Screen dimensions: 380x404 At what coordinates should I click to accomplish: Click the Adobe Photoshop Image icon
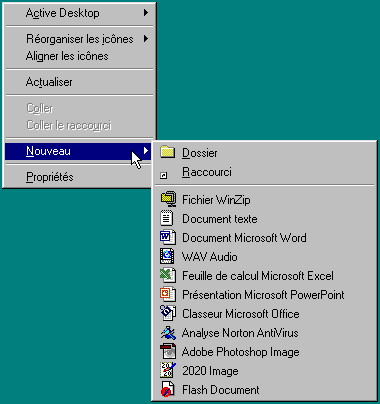point(168,351)
